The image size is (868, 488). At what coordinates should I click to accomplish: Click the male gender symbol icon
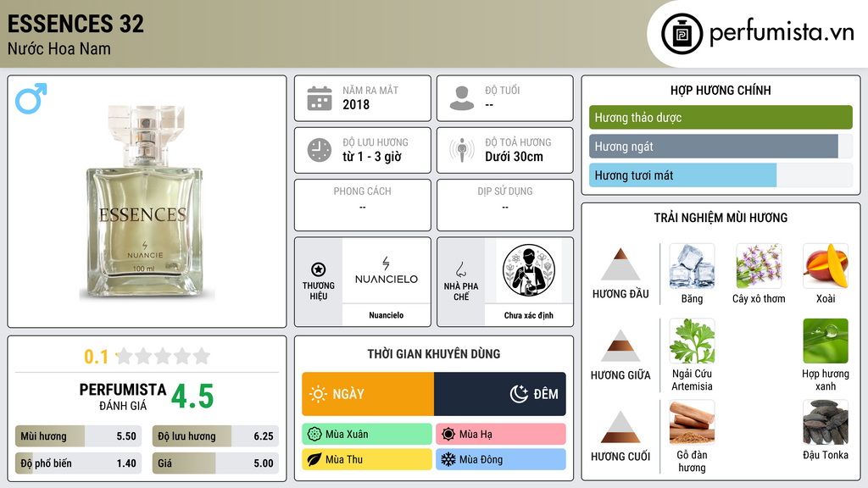[31, 98]
